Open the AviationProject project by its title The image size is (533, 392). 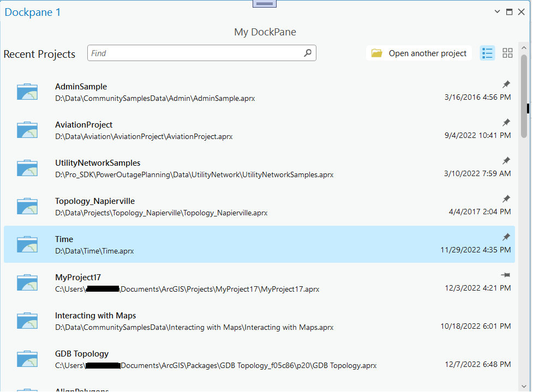point(83,125)
